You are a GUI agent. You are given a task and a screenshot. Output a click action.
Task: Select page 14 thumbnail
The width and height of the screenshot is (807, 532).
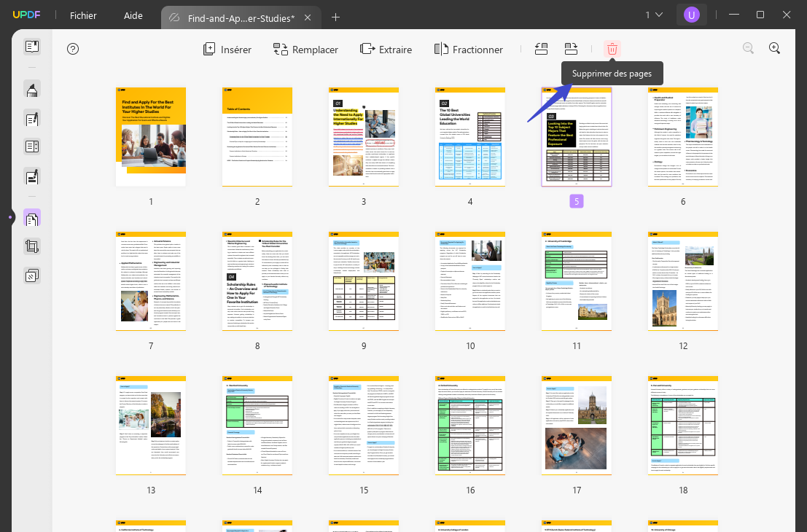257,426
